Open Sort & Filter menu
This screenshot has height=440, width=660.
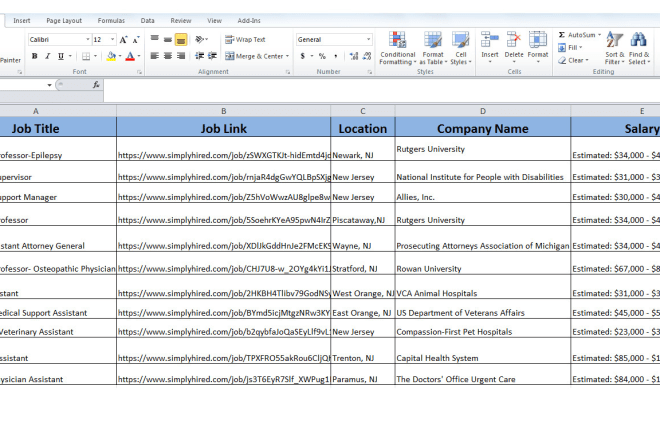(x=615, y=48)
